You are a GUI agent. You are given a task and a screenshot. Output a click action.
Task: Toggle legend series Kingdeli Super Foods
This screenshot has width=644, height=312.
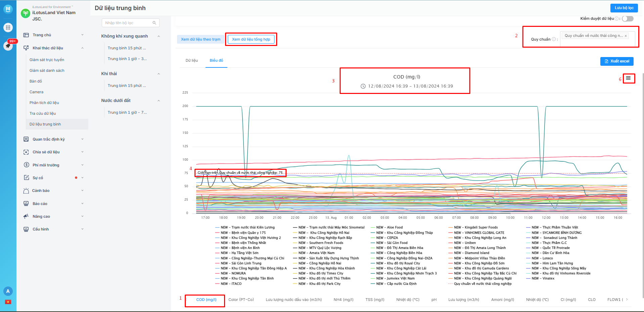[473, 227]
